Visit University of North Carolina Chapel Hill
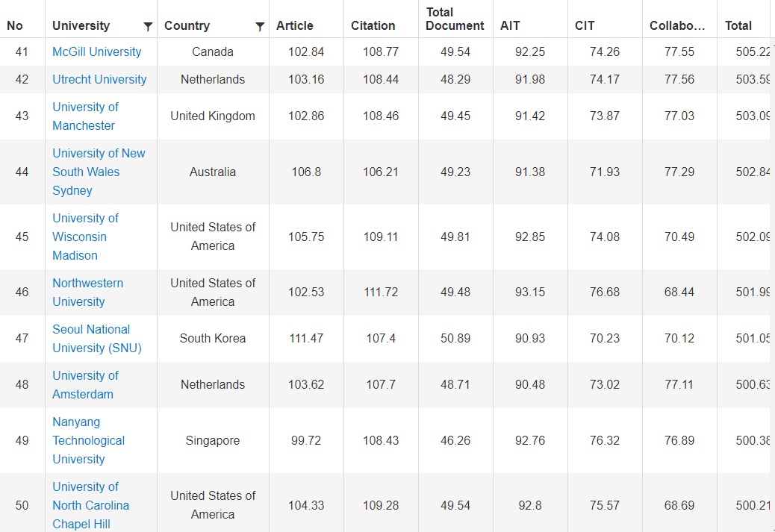This screenshot has width=775, height=532. tap(90, 505)
